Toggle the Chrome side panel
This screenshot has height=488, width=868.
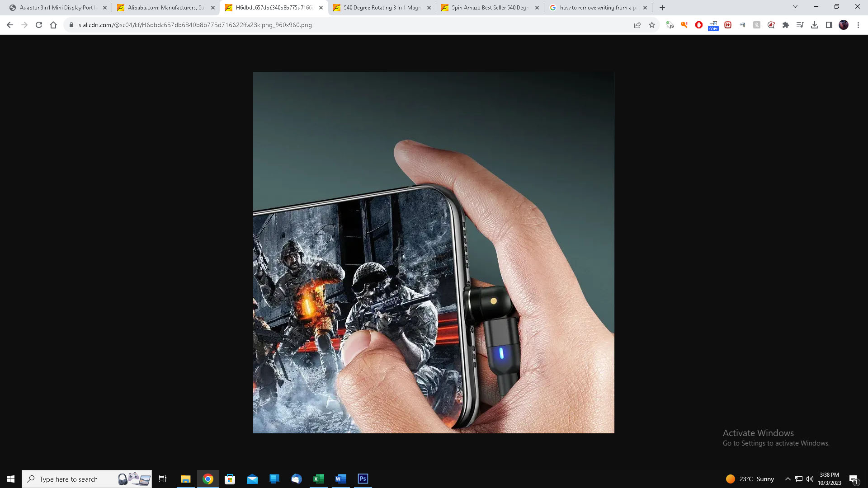click(x=829, y=25)
